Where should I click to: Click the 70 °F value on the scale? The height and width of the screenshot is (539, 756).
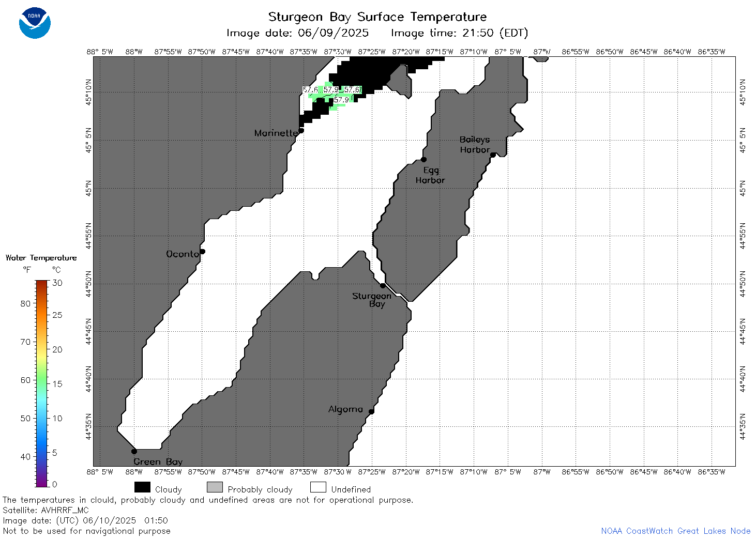click(x=25, y=342)
